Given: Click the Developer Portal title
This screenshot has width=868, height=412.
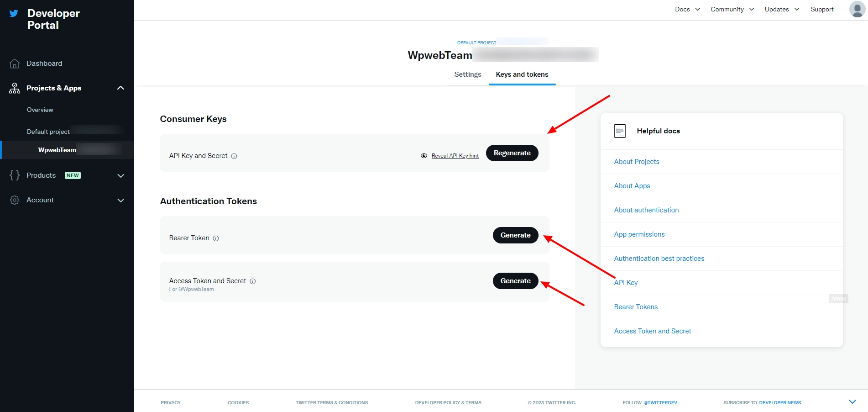Looking at the screenshot, I should 53,19.
